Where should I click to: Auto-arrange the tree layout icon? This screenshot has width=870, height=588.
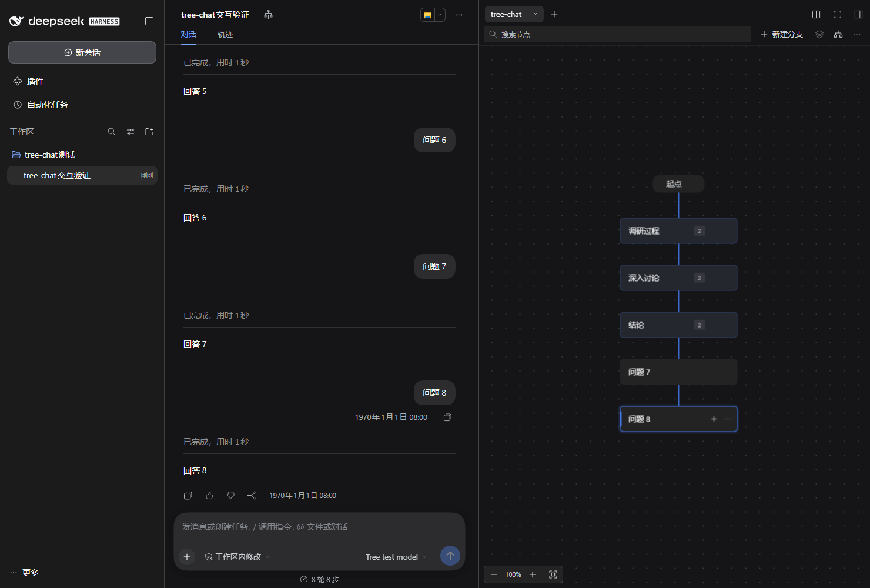[838, 34]
